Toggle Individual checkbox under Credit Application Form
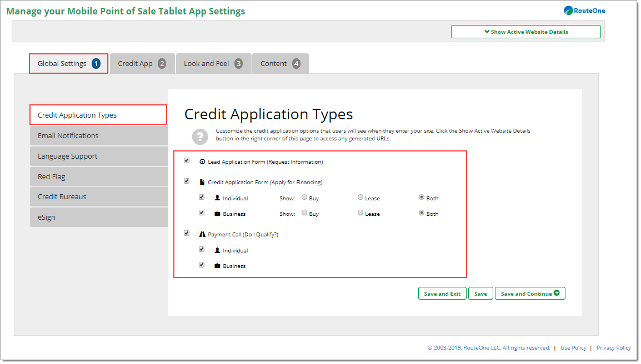This screenshot has width=641, height=364. (x=202, y=197)
